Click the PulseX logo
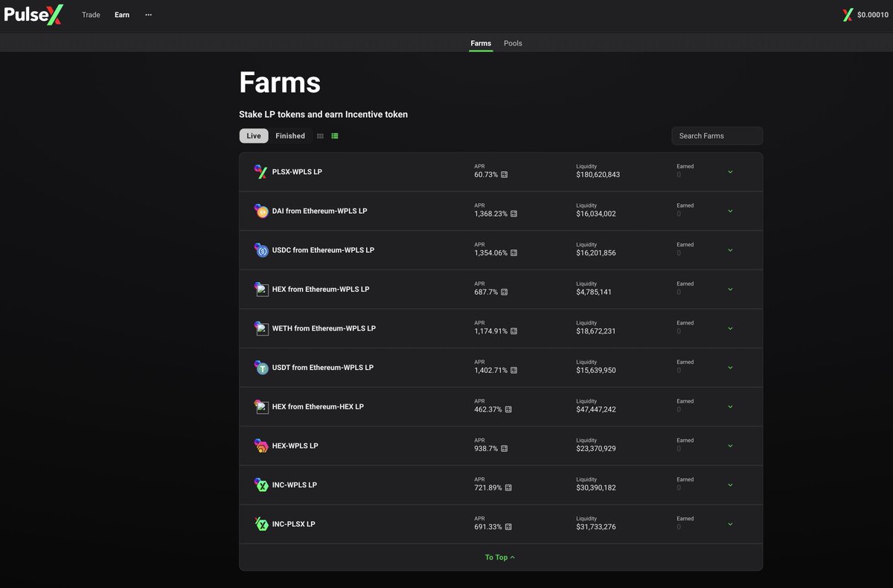This screenshot has width=893, height=588. pyautogui.click(x=34, y=14)
